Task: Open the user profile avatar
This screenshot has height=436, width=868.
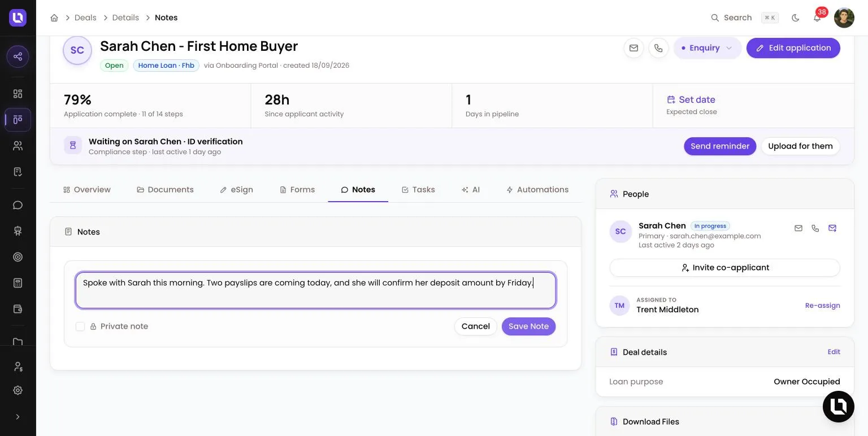Action: pos(844,18)
